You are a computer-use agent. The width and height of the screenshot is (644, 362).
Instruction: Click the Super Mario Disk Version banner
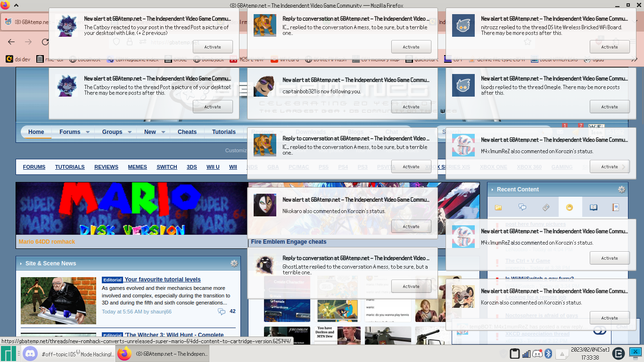132,208
